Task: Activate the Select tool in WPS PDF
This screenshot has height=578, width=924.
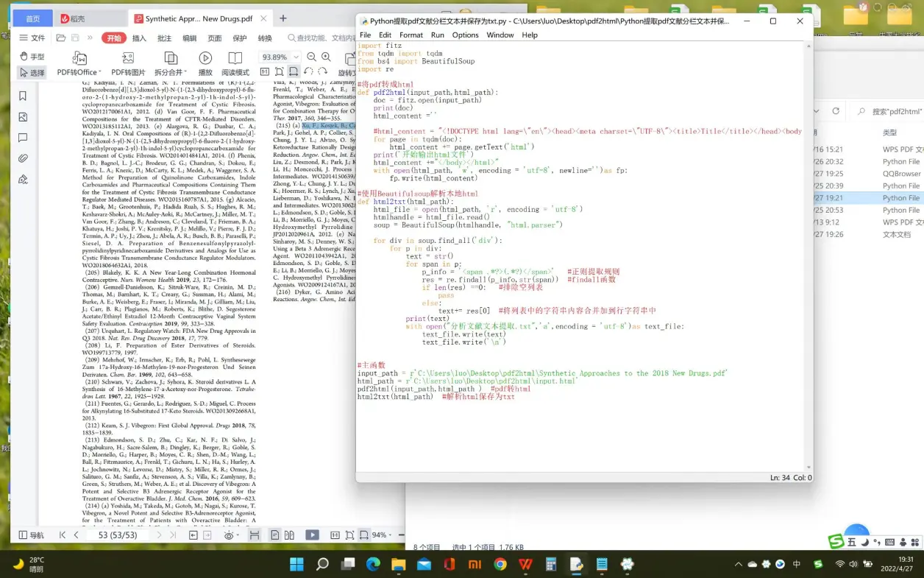Action: (x=32, y=72)
